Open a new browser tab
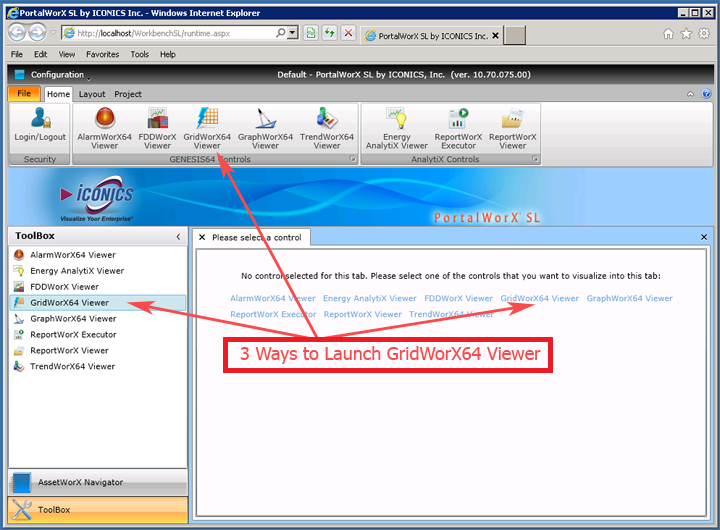Screen dimensions: 720x530 pyautogui.click(x=514, y=35)
